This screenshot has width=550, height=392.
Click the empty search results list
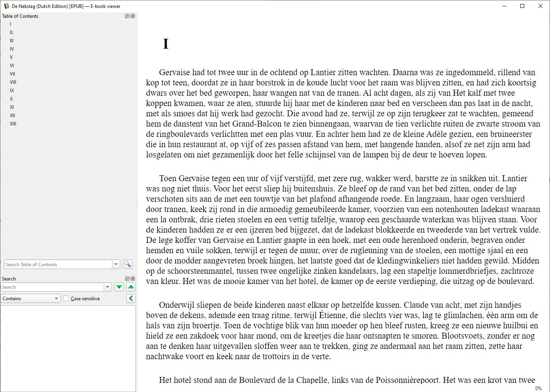68,348
